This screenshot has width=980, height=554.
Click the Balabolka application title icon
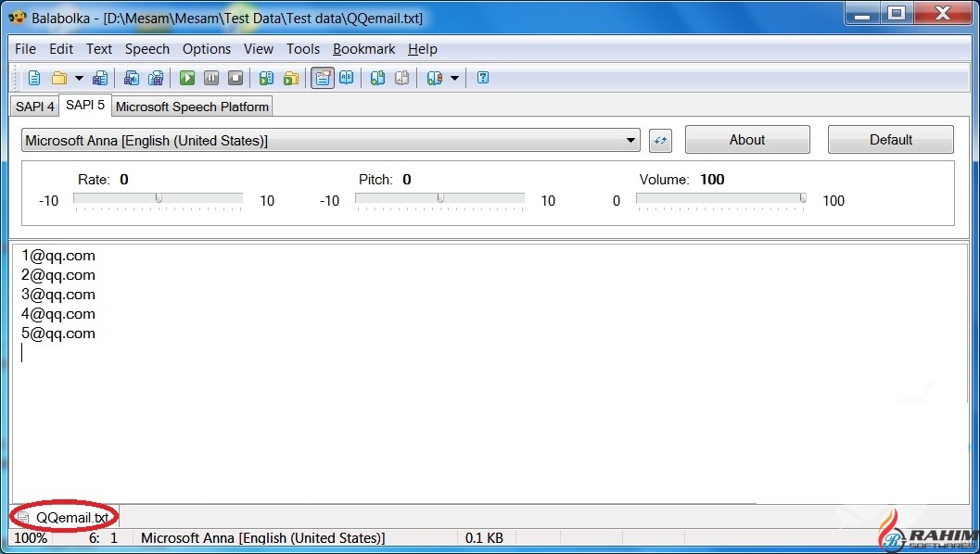(18, 17)
